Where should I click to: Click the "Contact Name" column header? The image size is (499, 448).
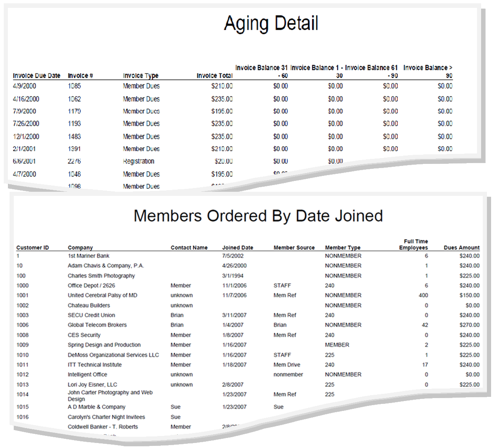pos(189,248)
